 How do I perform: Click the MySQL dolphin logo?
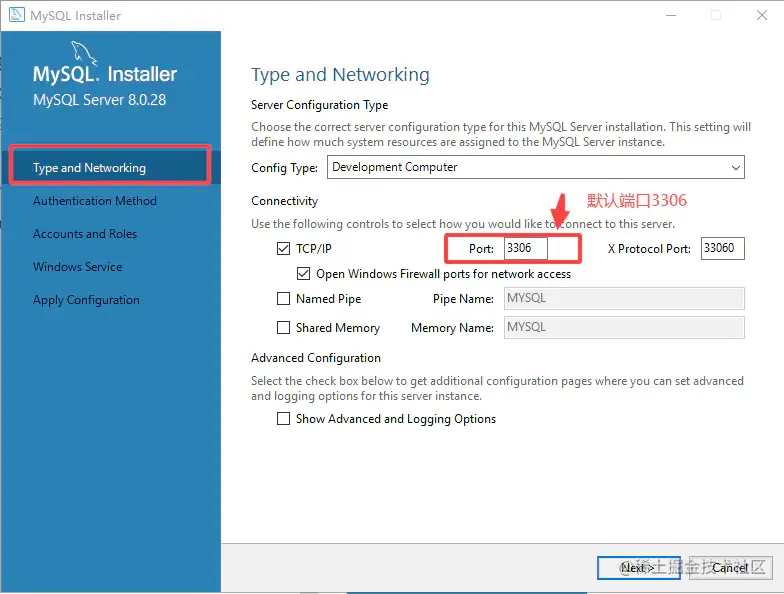(x=84, y=54)
